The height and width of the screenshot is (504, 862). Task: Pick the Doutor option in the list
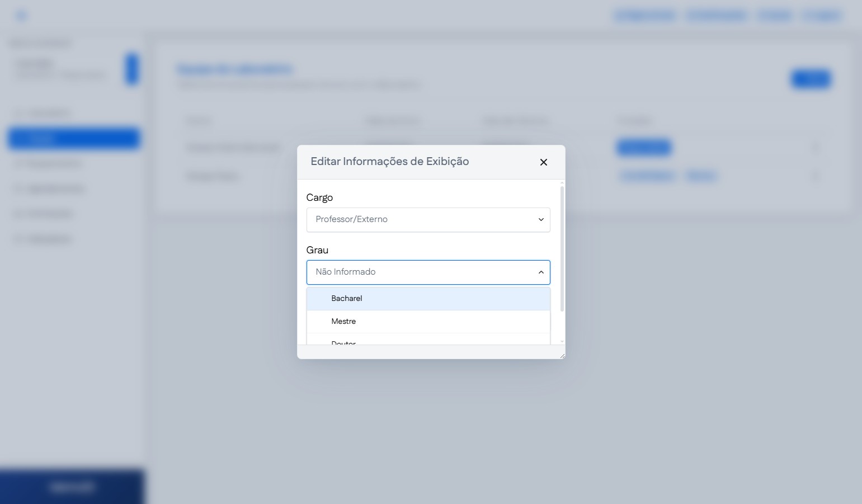click(343, 342)
